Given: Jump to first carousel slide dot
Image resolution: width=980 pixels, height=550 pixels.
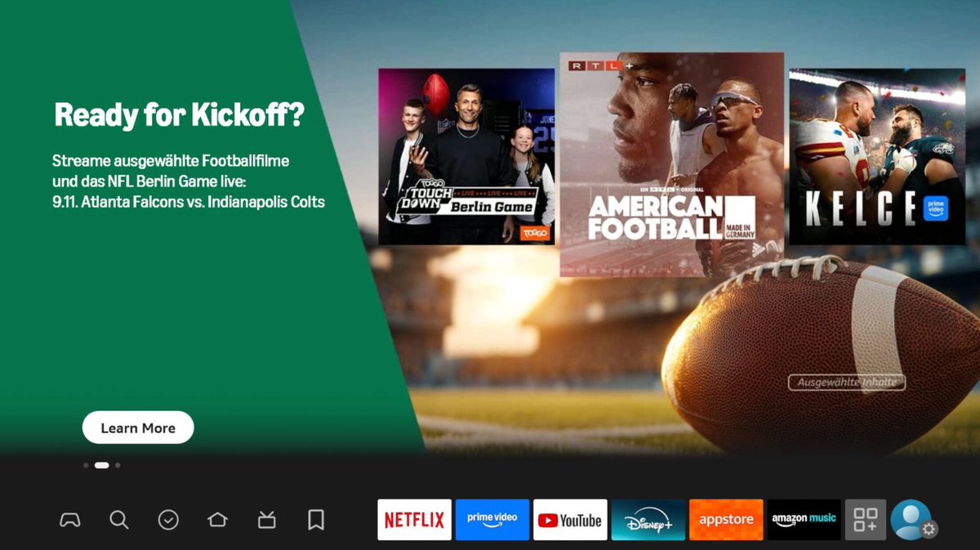Looking at the screenshot, I should 86,465.
